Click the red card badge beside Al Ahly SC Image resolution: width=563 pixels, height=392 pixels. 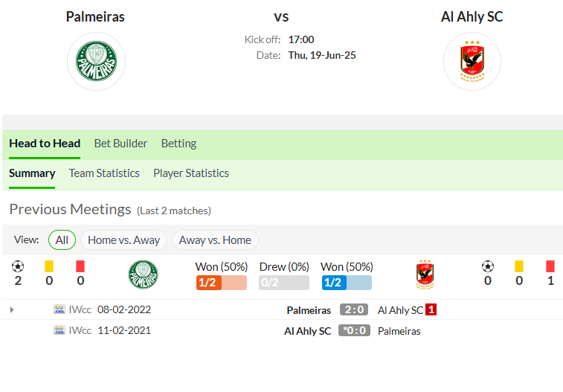(x=431, y=309)
